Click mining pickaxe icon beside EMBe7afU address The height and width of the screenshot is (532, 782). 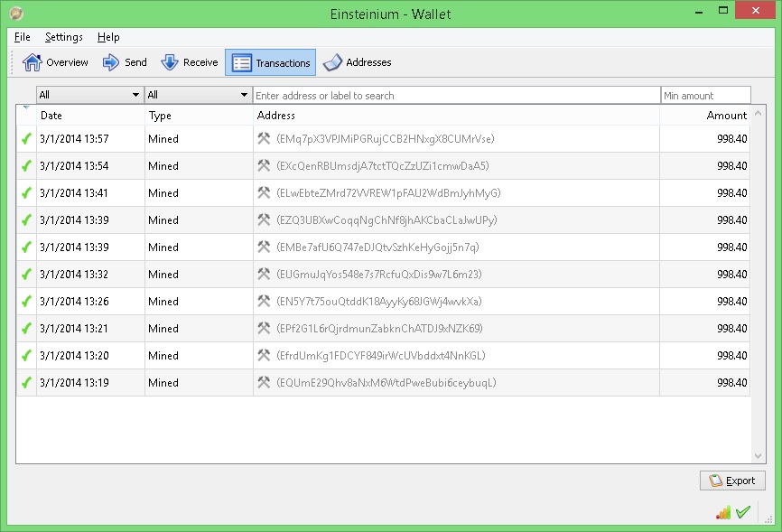tap(264, 247)
